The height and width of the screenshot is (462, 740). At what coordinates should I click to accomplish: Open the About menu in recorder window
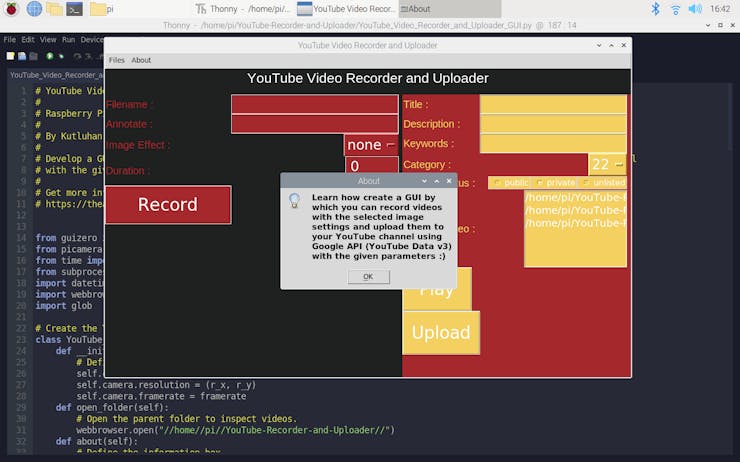(x=141, y=60)
